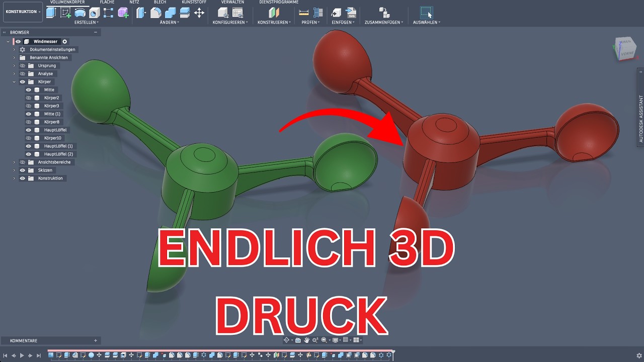The image size is (644, 362).
Task: Select the Fillet tool icon
Action: (156, 13)
